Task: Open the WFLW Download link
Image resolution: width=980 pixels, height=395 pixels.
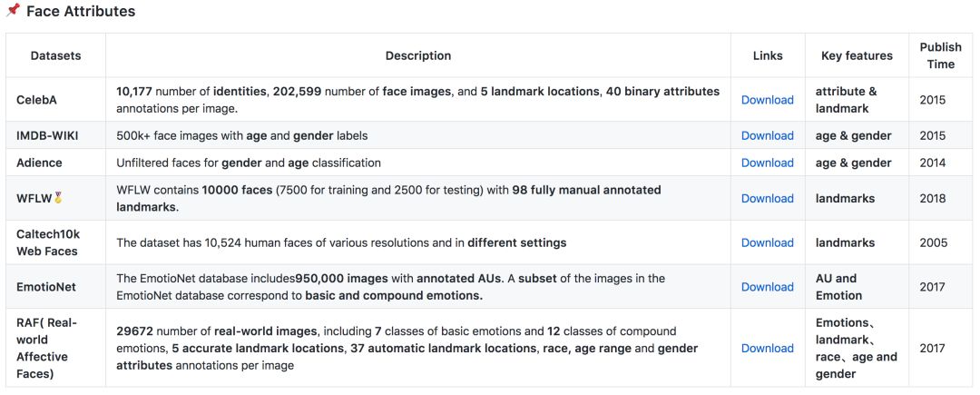Action: [x=768, y=198]
